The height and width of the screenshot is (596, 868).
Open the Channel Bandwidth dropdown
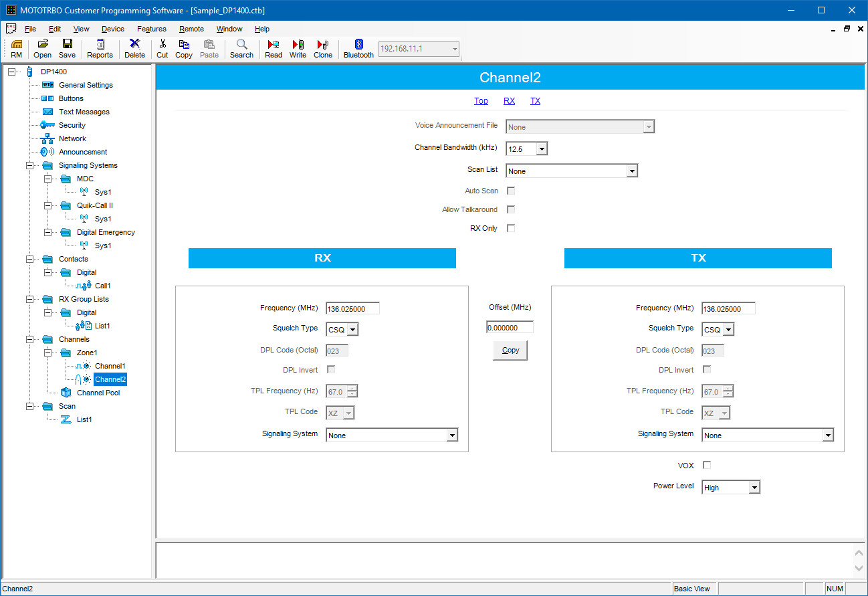[x=542, y=148]
